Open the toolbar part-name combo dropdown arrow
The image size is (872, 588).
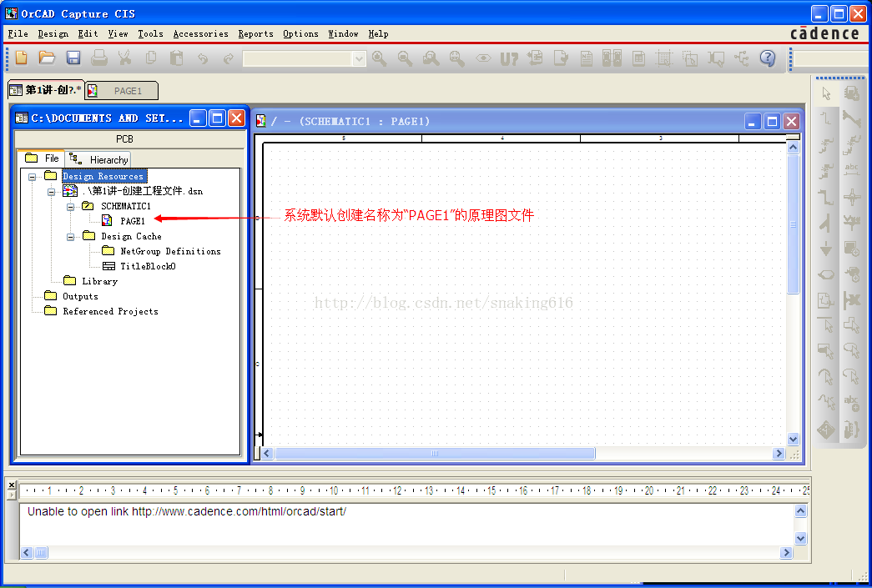pyautogui.click(x=360, y=58)
